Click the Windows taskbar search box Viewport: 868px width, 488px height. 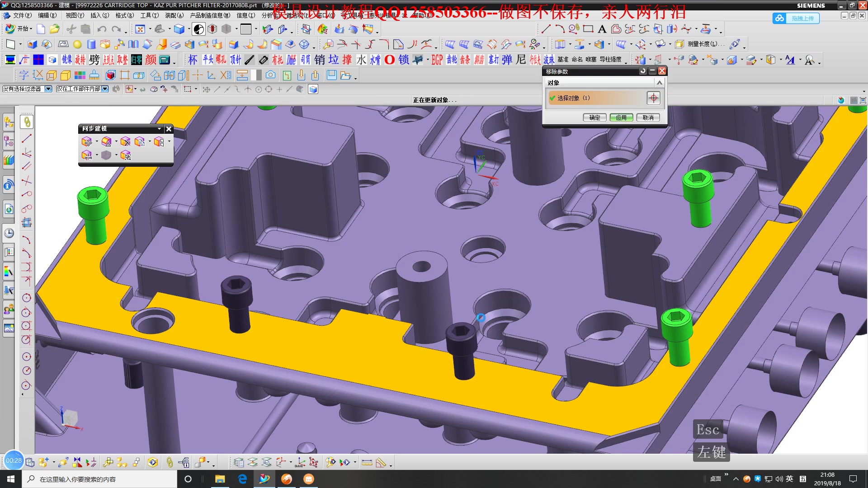coord(99,479)
